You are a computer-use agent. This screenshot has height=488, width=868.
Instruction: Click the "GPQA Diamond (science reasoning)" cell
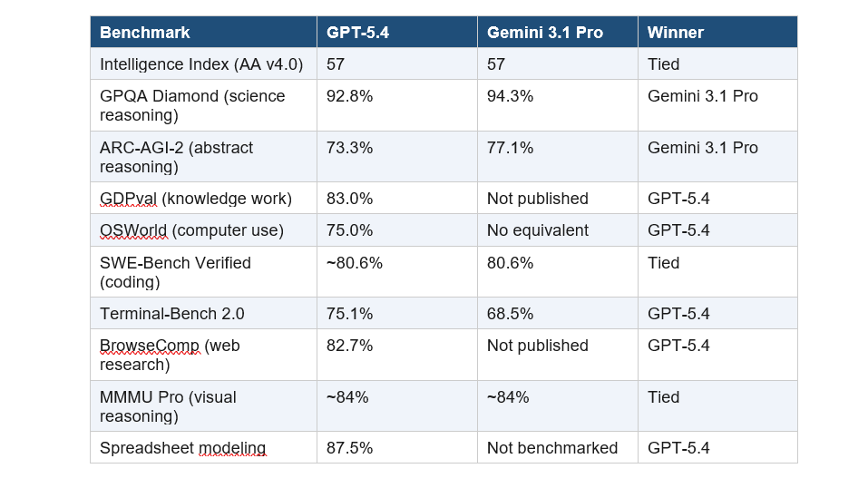coord(192,105)
